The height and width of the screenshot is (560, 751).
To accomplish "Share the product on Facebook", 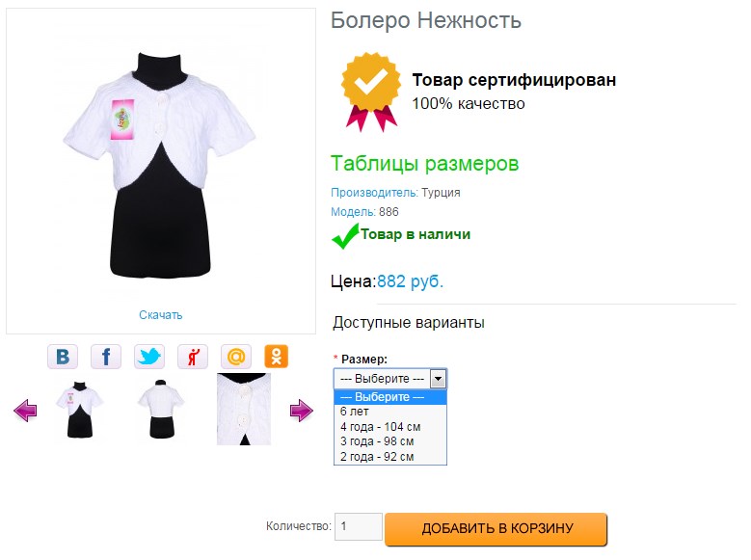I will (x=106, y=357).
